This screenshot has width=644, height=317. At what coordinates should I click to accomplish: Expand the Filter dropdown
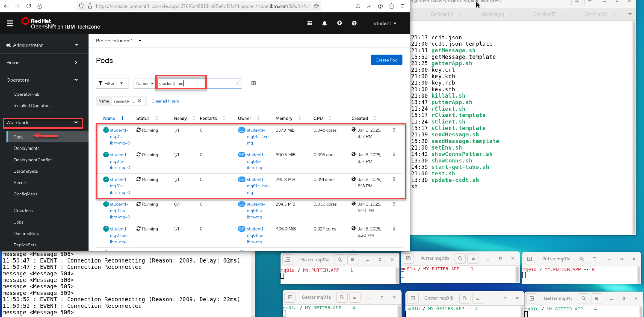coord(111,83)
